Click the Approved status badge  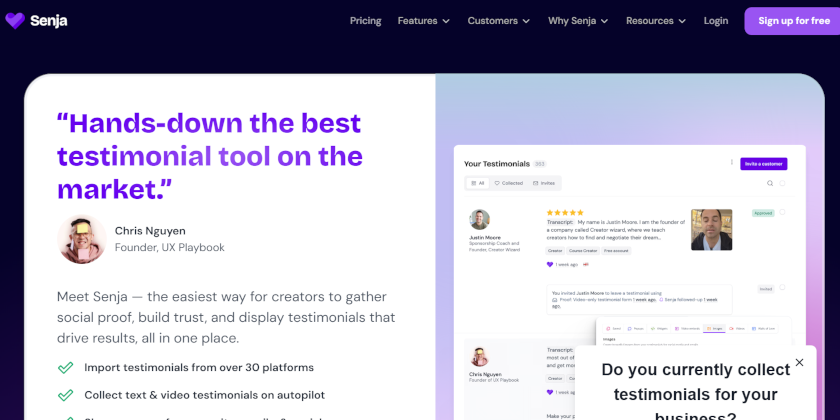[x=763, y=213]
